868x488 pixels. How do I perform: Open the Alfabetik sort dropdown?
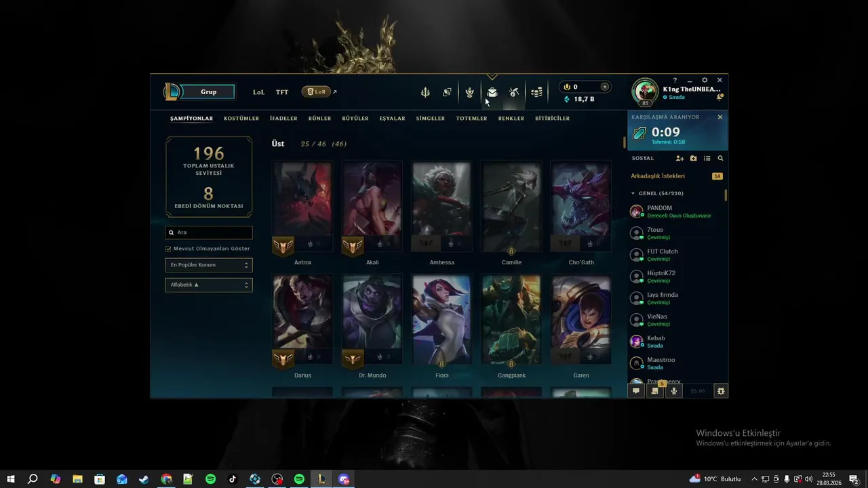pos(209,285)
